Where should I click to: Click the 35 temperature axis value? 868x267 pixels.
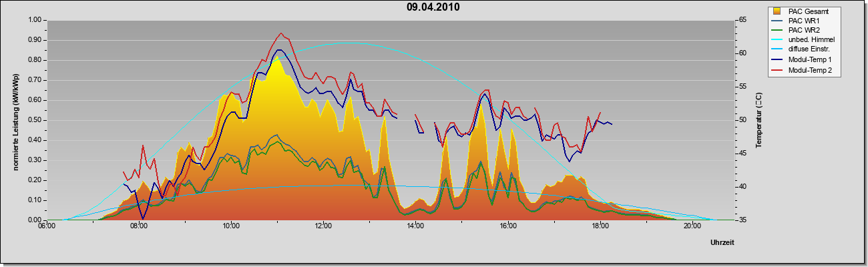[742, 220]
